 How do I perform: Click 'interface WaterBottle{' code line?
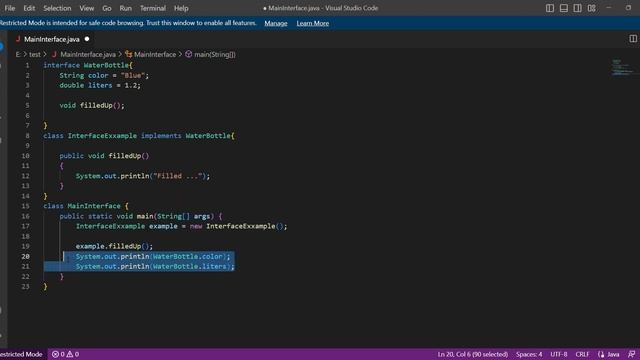88,65
